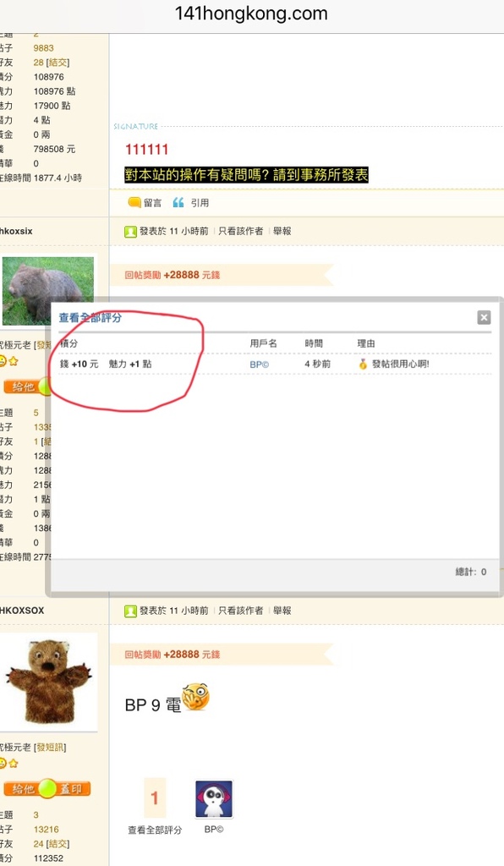Click the rating count number 1

tap(155, 797)
